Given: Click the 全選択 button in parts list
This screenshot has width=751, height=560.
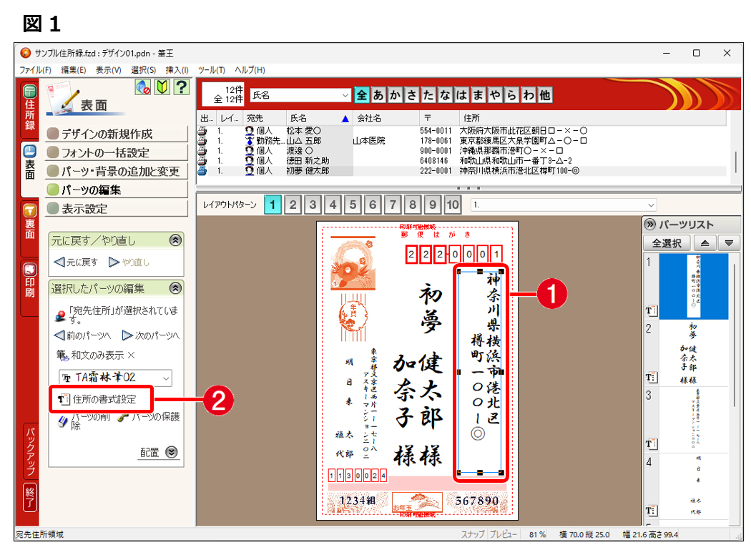Looking at the screenshot, I should pyautogui.click(x=667, y=243).
